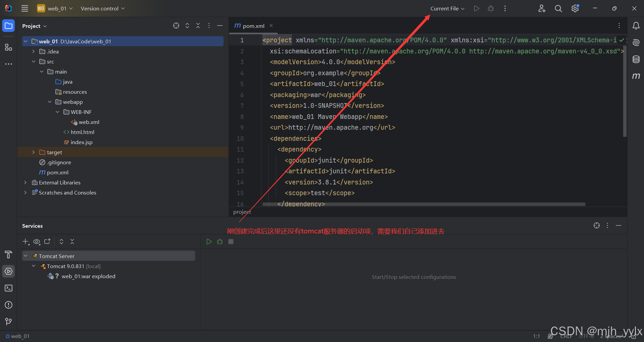The image size is (644, 342).
Task: Open the Project tool window icon
Action: pos(8,26)
